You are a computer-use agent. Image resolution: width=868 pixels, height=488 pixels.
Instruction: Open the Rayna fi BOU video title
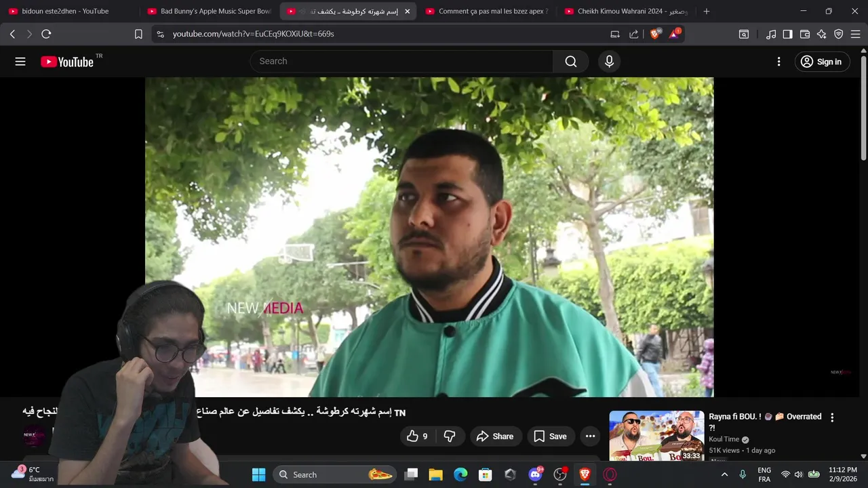click(765, 422)
